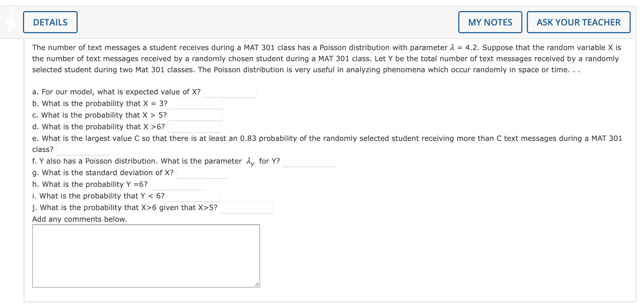
Task: Select the parameter lambda-Y answer field
Action: [309, 161]
